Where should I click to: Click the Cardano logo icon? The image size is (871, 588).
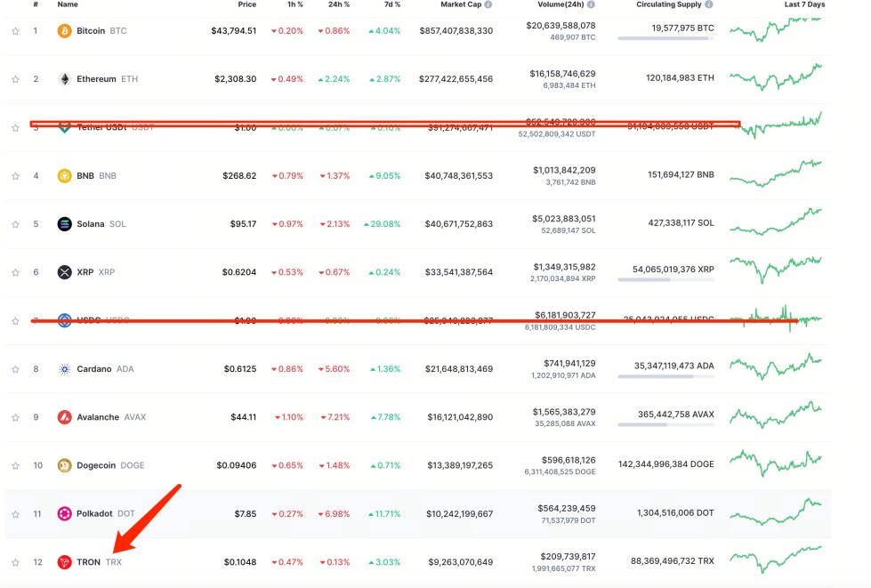[x=64, y=368]
